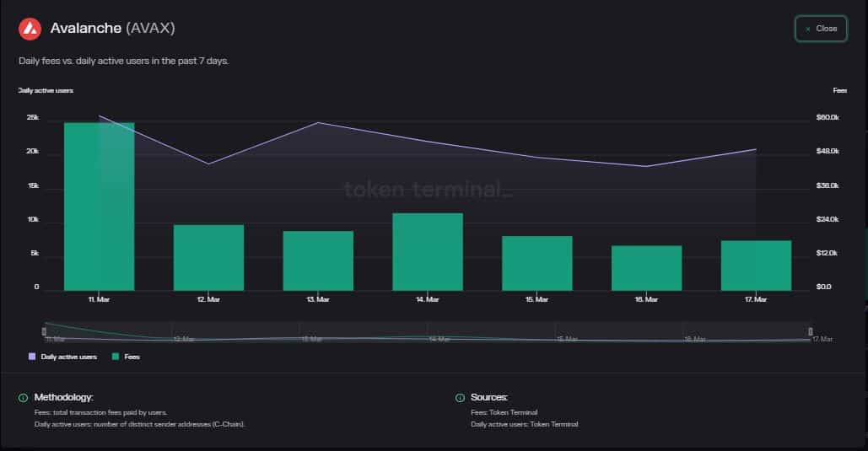Click the $60.0k fees axis value
Image resolution: width=868 pixels, height=451 pixels.
tap(828, 117)
